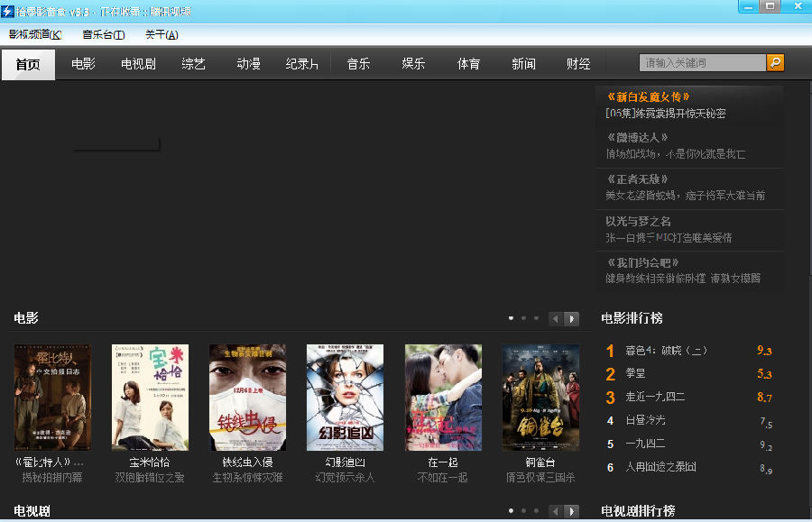Open the 关于 menu

point(161,34)
